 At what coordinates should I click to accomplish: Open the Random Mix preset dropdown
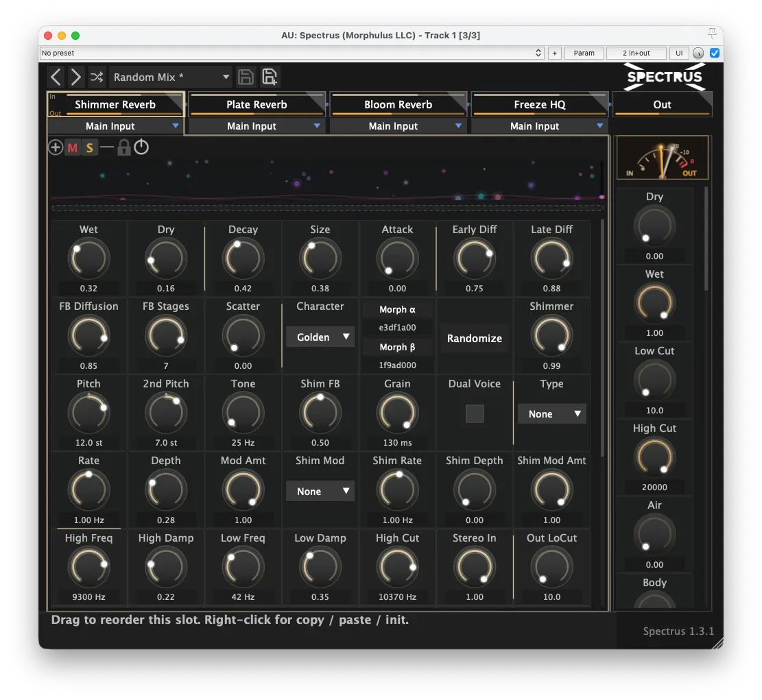(170, 77)
